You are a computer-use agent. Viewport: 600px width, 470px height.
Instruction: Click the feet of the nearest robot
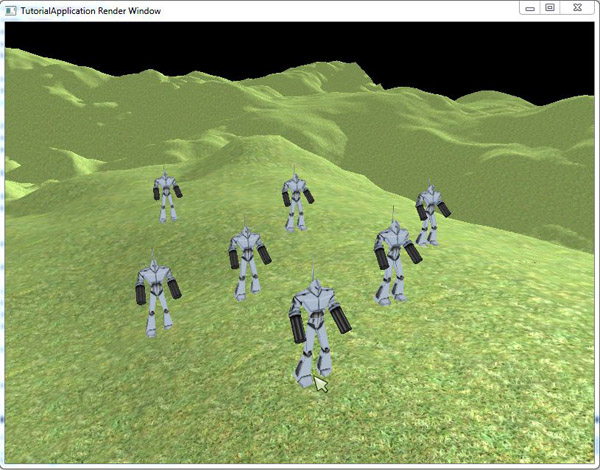click(306, 377)
